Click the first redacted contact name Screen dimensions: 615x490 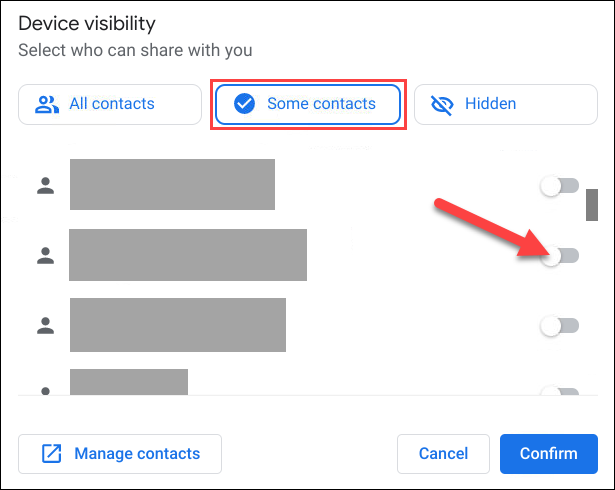(172, 185)
